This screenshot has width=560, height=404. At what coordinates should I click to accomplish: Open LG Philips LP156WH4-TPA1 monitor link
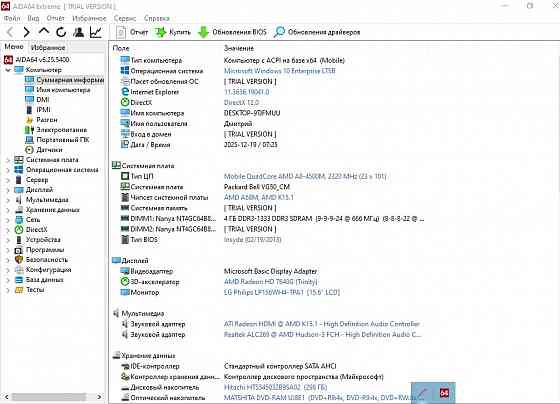282,292
